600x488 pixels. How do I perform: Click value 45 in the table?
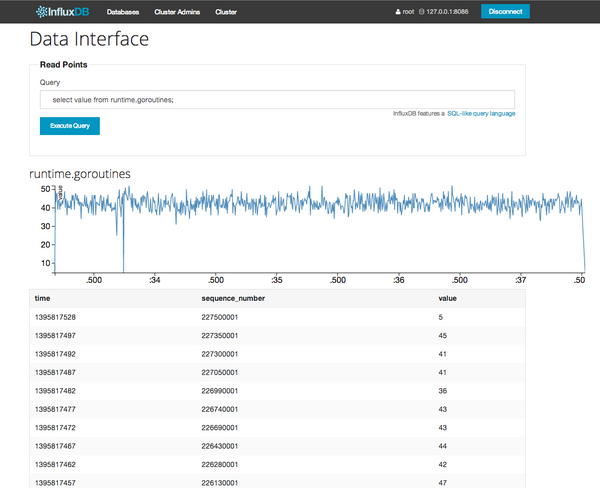[443, 336]
